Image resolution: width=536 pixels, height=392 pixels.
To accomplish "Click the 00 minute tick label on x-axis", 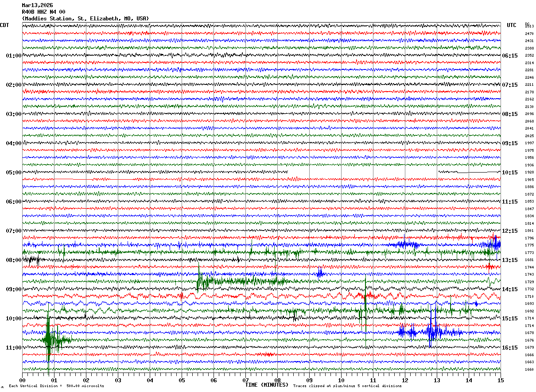I will (23, 380).
